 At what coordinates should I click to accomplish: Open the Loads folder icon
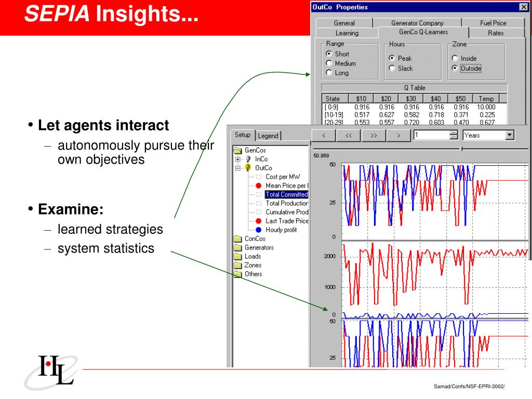[238, 257]
